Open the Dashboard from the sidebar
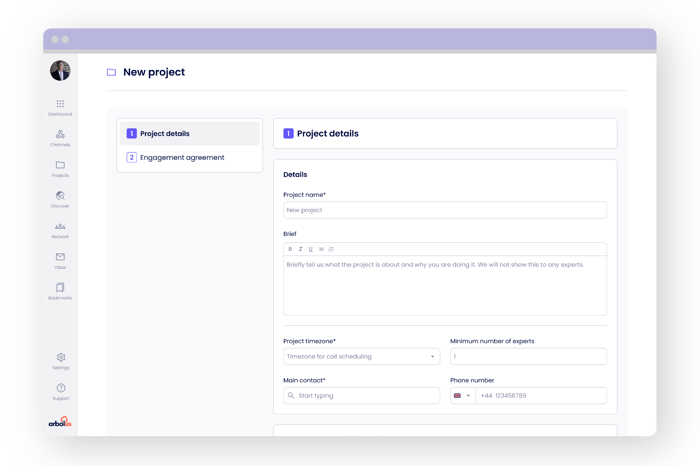The image size is (700, 466). coord(60,106)
